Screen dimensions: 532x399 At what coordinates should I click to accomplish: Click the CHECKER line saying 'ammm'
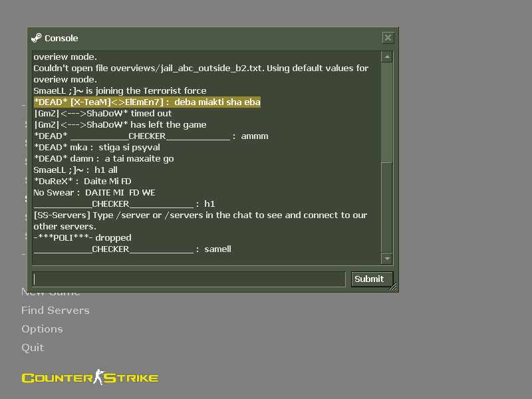(151, 136)
